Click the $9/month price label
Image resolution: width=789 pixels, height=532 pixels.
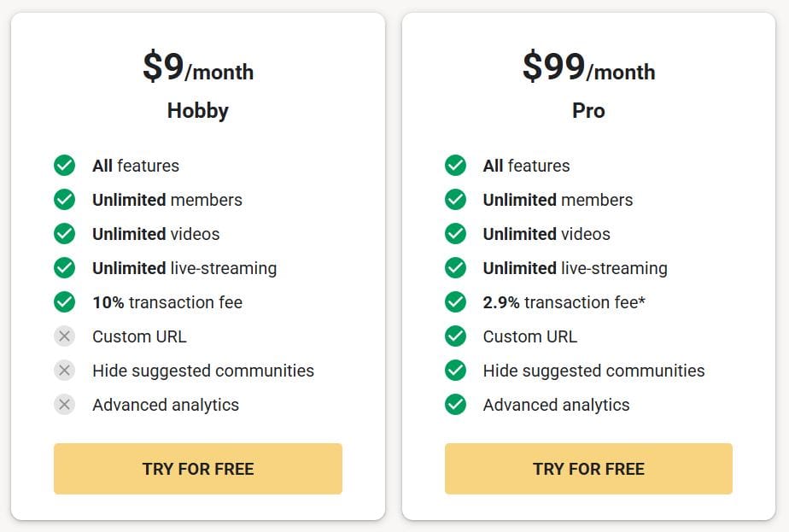(x=197, y=70)
